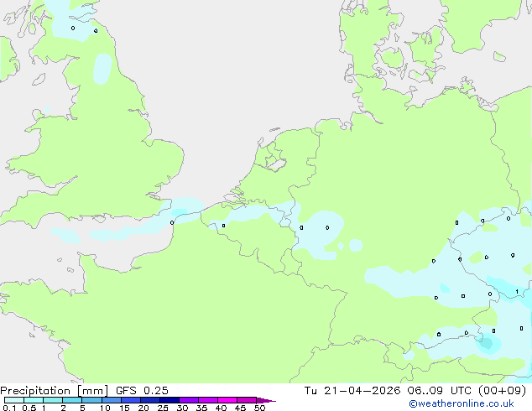Viewport: 532px width, 411px height.
Task: Pick the legend swatch between 10 and 15
Action: [x=112, y=400]
